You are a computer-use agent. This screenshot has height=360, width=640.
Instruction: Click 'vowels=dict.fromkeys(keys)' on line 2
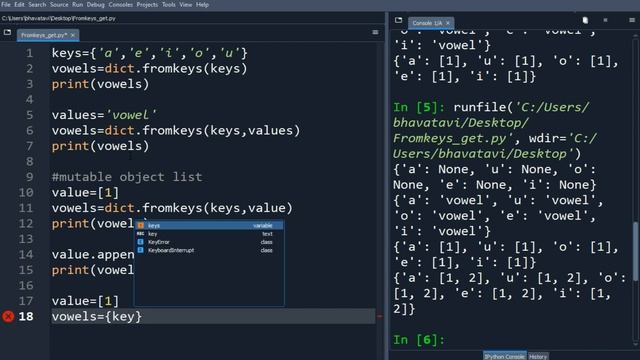(x=149, y=69)
